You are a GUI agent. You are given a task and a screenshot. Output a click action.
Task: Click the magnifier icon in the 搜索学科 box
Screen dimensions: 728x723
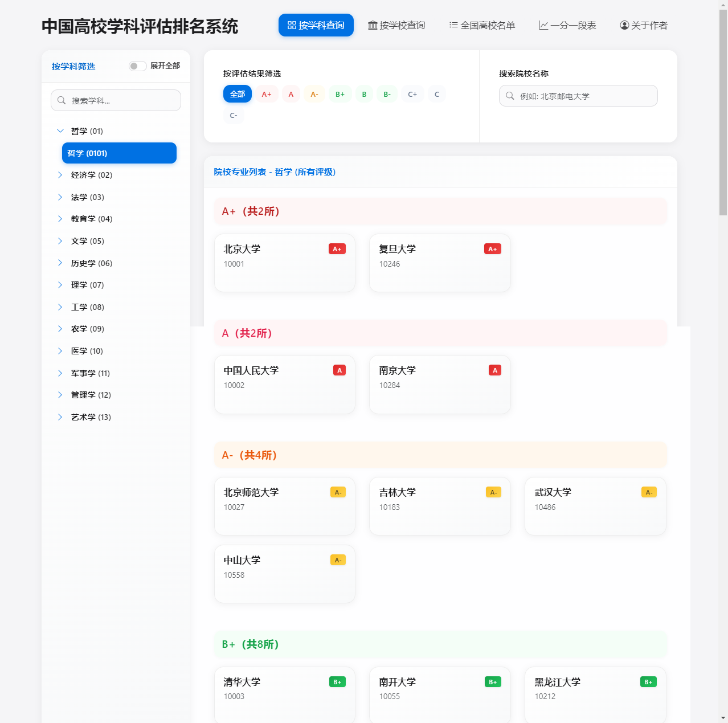pyautogui.click(x=62, y=100)
